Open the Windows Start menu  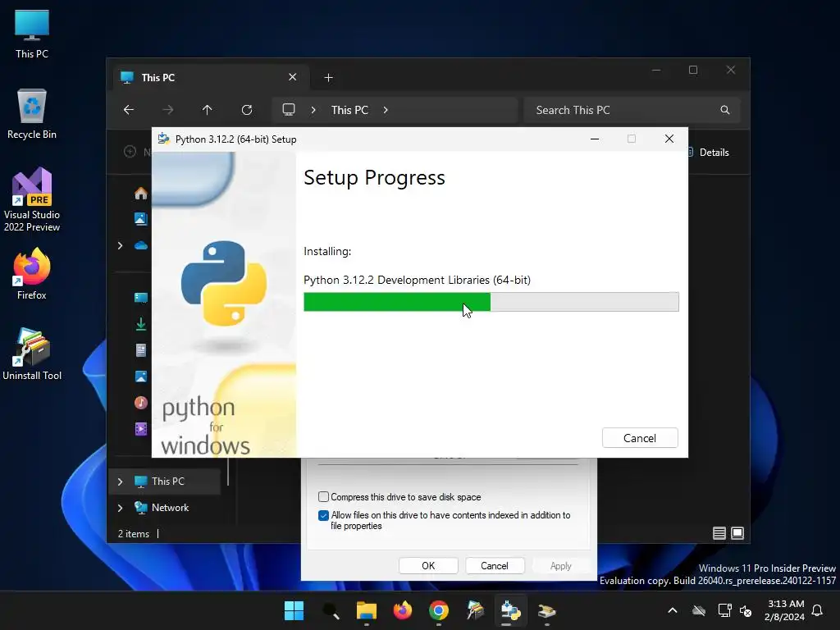[294, 610]
